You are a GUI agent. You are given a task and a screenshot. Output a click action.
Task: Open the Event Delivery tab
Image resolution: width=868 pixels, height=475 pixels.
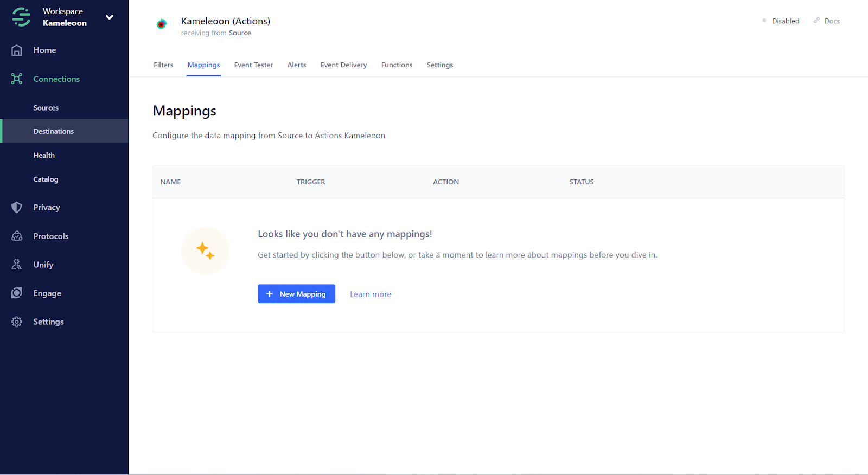(x=343, y=65)
